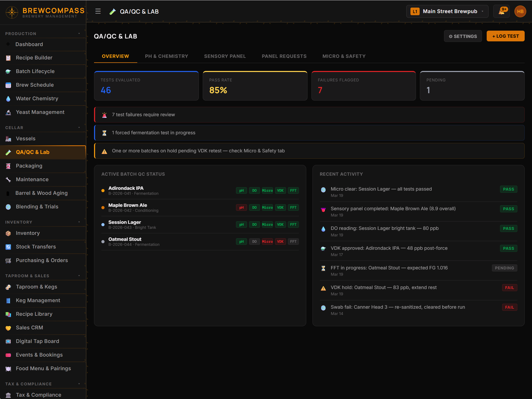Open the Failures Flagged card
This screenshot has height=399, width=532.
[x=364, y=86]
